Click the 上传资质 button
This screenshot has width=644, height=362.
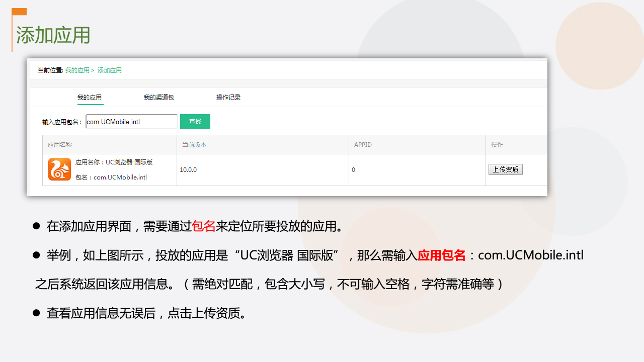(x=506, y=169)
